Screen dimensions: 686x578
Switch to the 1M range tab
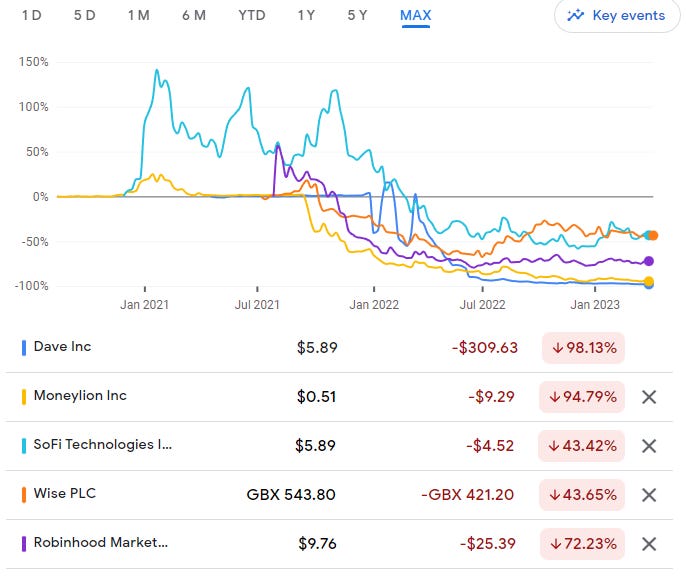(x=139, y=15)
